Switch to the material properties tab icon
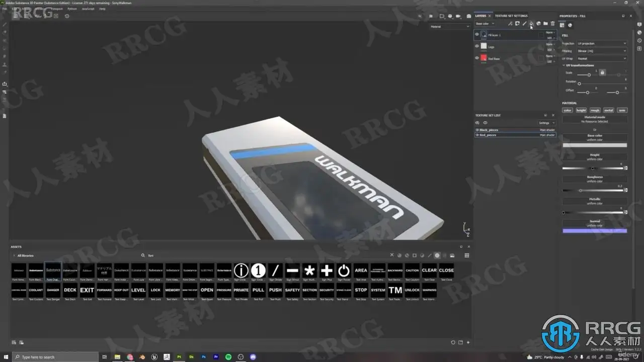The height and width of the screenshot is (362, 644). 570,25
